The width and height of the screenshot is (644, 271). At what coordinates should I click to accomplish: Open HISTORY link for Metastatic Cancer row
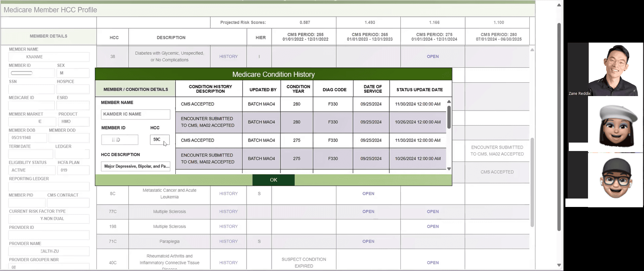tap(228, 194)
